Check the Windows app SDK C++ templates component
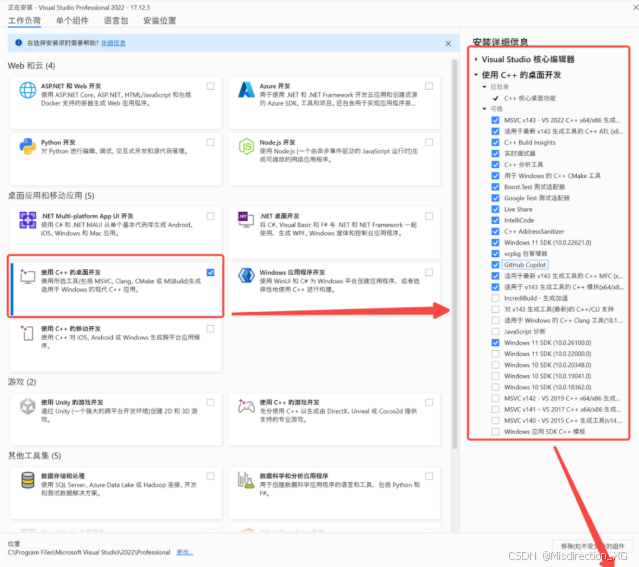639x567 pixels. [x=495, y=432]
